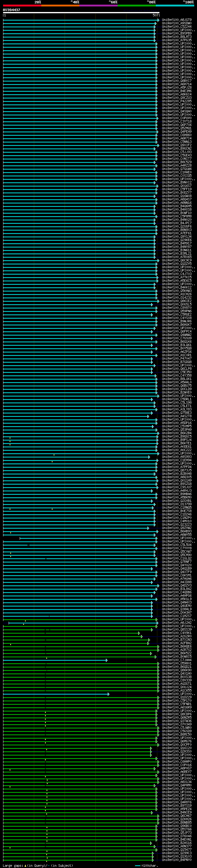View the UniRef100_Q0CLD9 hit
Image resolution: width=197 pixels, height=868 pixels.
tap(177, 389)
